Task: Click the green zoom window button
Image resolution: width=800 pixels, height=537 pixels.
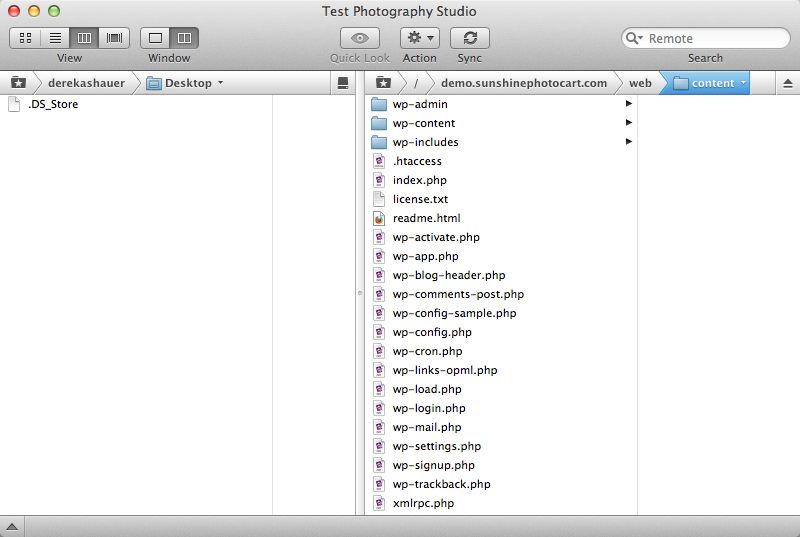Action: point(54,11)
